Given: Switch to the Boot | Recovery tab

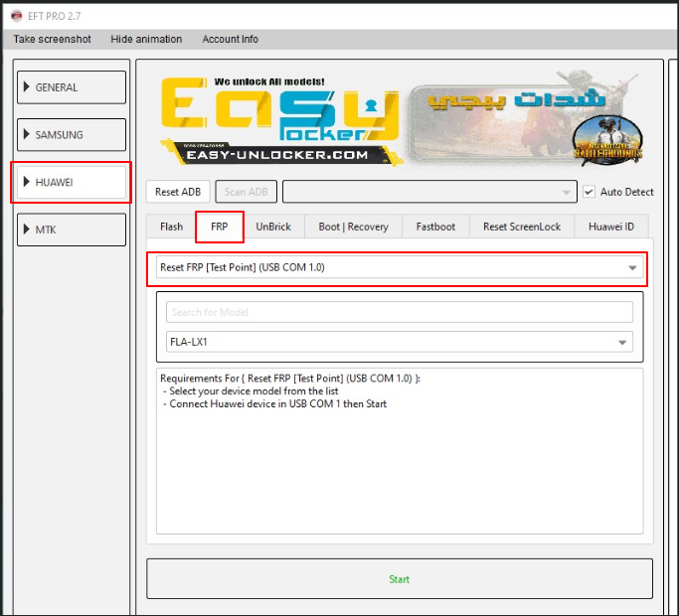Looking at the screenshot, I should click(x=353, y=227).
